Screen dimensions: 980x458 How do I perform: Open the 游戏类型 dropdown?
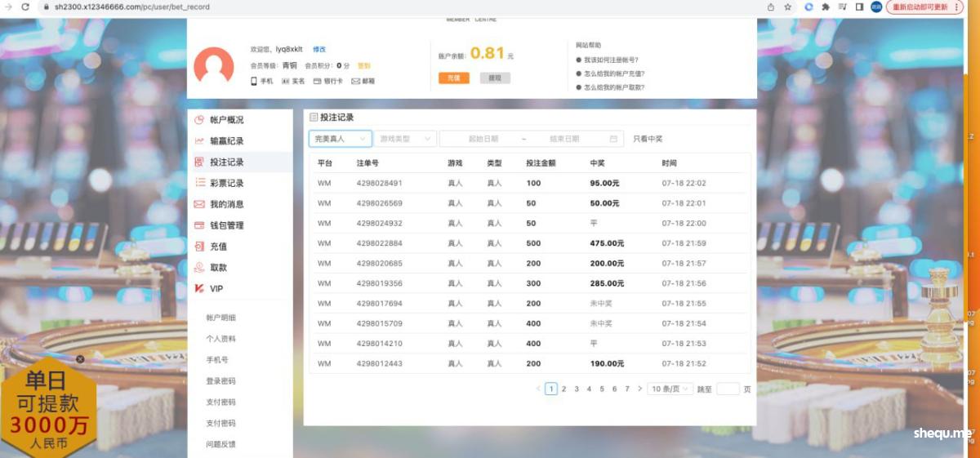click(404, 139)
